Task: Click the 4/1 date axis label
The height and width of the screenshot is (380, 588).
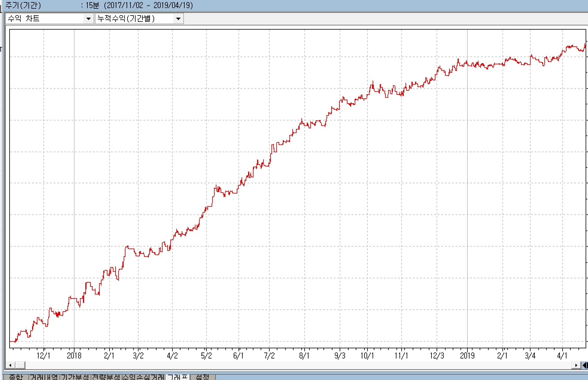Action: pos(562,356)
